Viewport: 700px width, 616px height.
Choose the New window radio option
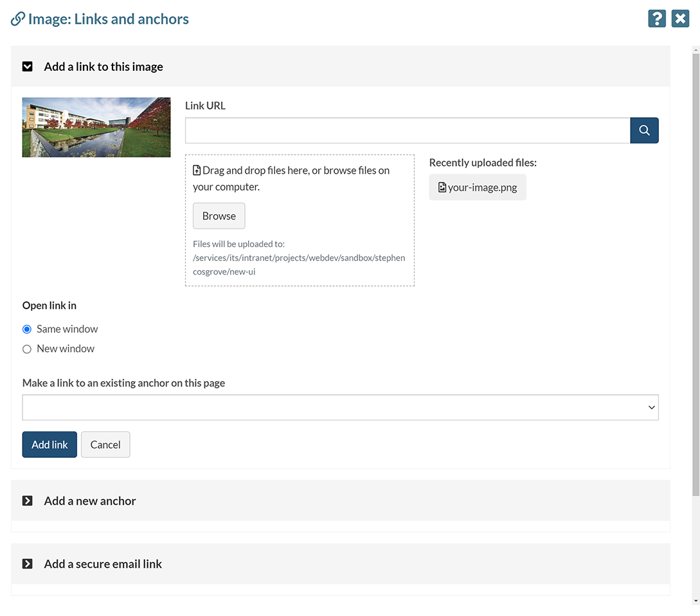pos(27,349)
